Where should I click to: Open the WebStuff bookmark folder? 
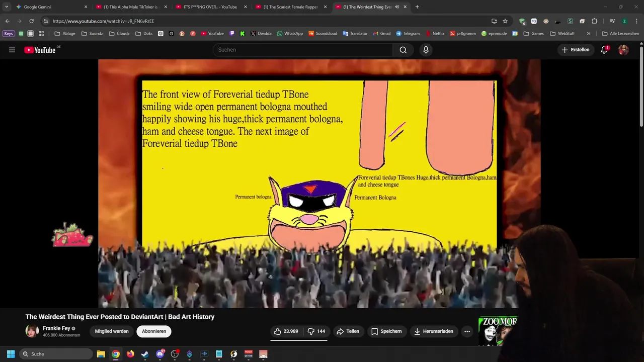(x=562, y=34)
